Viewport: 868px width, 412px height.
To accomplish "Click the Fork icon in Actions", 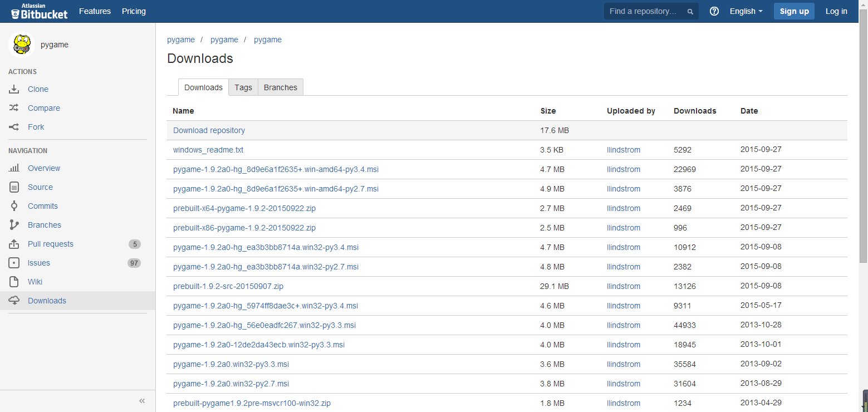I will (14, 127).
